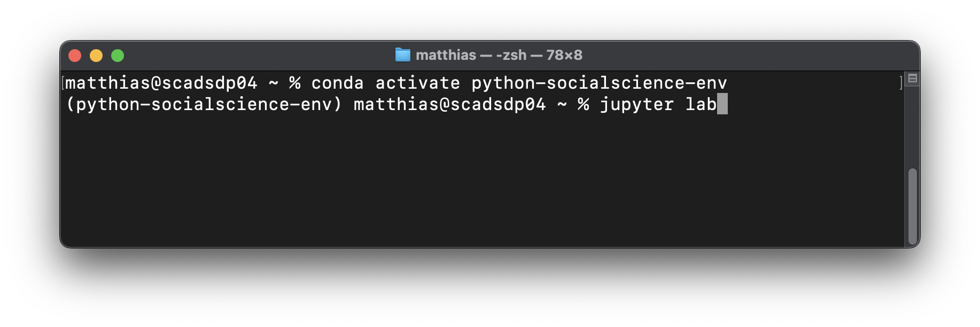Click the blue folder proxy icon in title bar
The width and height of the screenshot is (980, 327).
402,55
